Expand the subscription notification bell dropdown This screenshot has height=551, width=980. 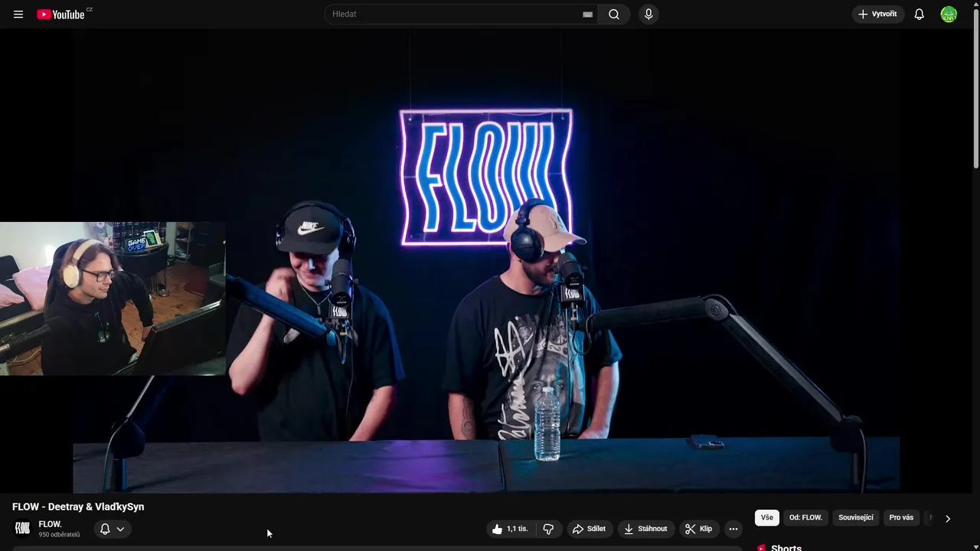tap(112, 529)
